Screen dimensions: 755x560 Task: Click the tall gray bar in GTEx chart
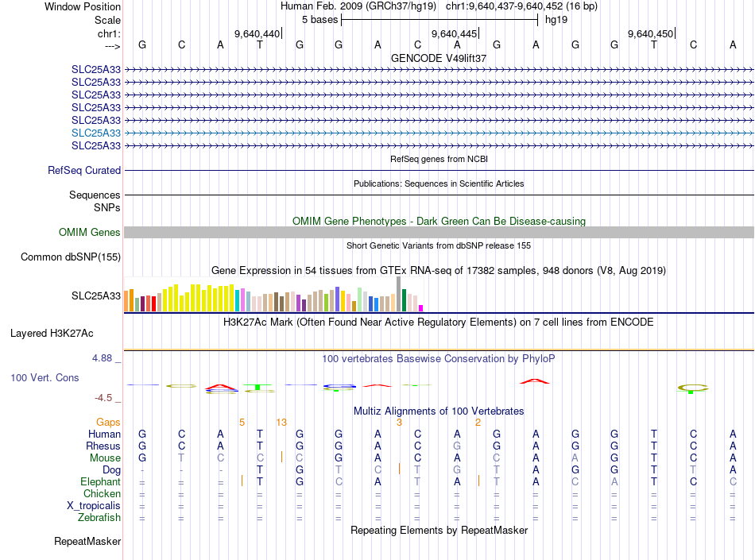(399, 294)
